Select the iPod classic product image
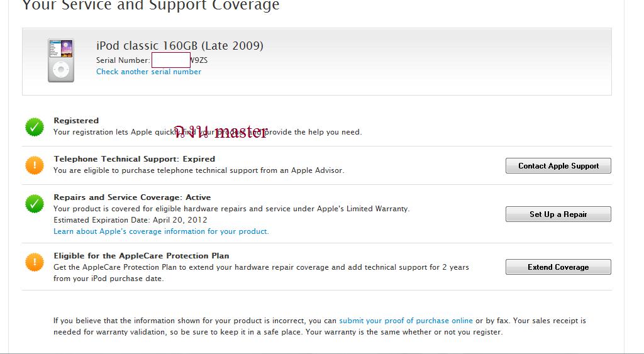 (61, 60)
